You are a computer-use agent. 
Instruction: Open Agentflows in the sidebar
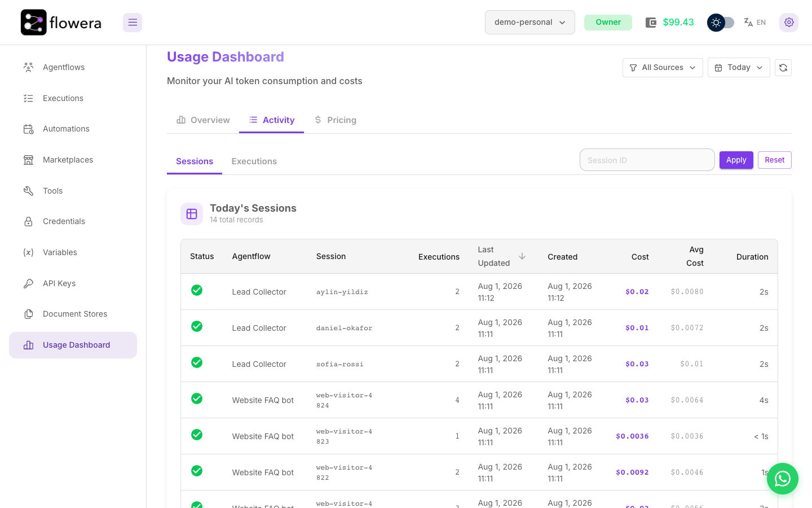pos(73,67)
